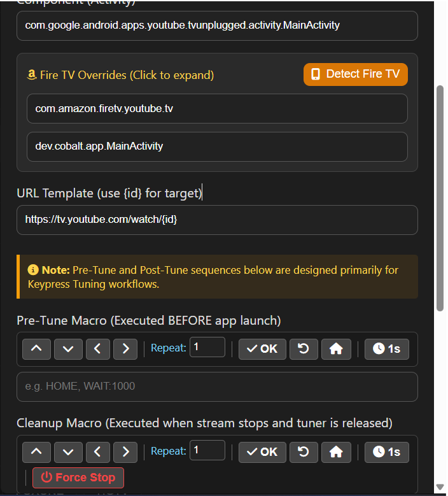
Task: Set the Pre-Tune Macro Repeat count field
Action: click(x=207, y=347)
